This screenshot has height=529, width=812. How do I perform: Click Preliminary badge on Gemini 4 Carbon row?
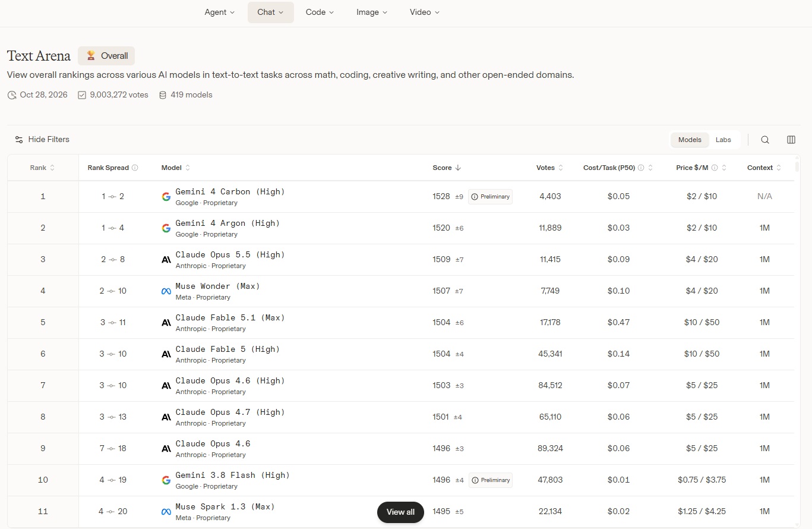point(490,197)
